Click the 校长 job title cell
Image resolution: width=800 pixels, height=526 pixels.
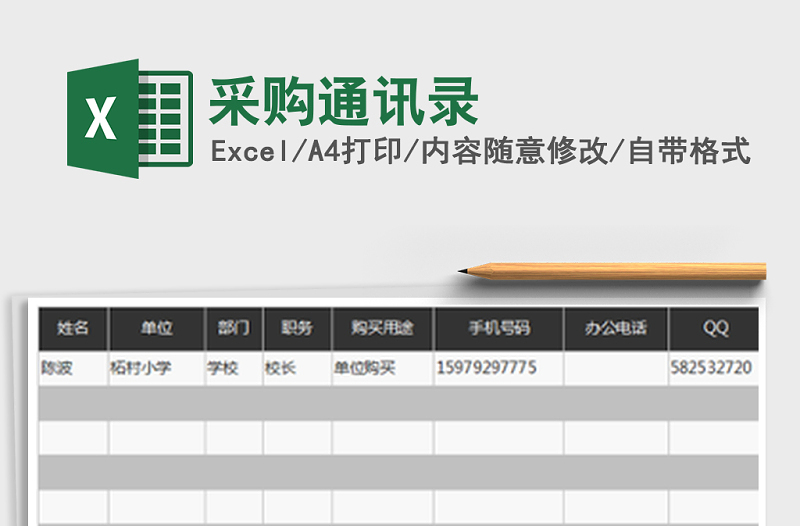297,368
